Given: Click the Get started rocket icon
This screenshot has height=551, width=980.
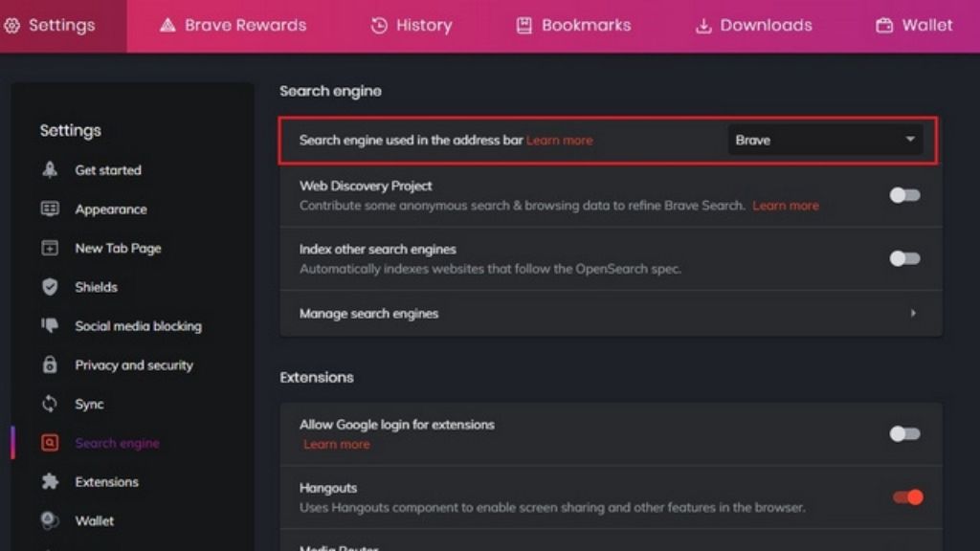Looking at the screenshot, I should (x=50, y=170).
